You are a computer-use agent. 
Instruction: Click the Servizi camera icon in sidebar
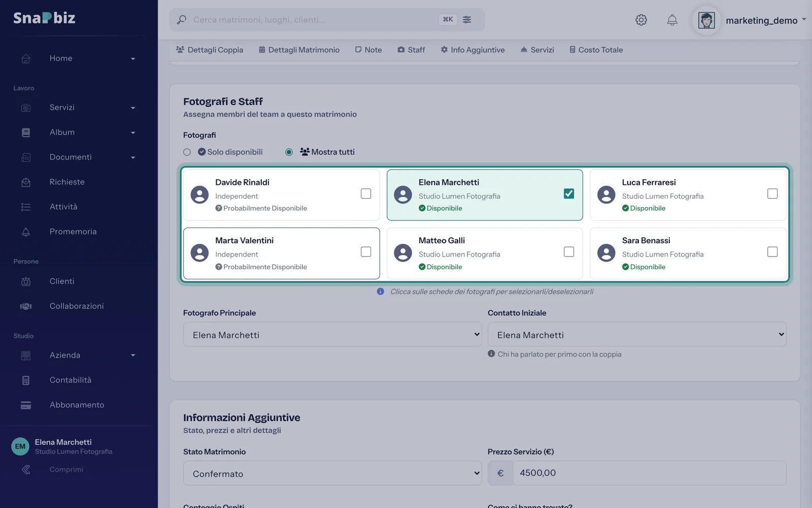(26, 108)
